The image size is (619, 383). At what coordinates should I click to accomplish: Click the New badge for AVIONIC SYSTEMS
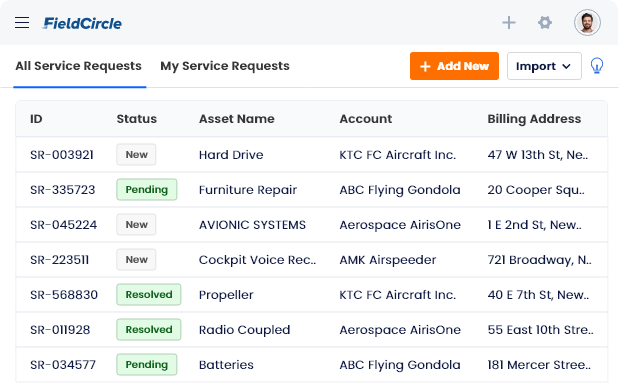click(x=136, y=224)
